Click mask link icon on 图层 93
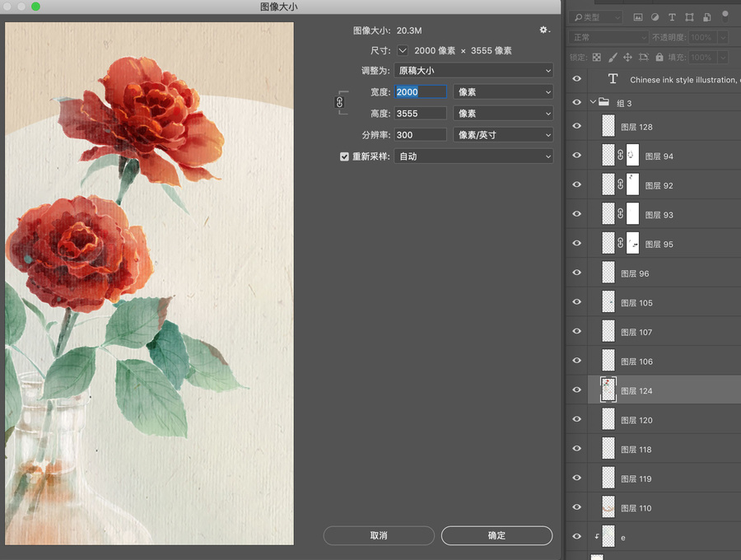This screenshot has width=741, height=560. (621, 213)
